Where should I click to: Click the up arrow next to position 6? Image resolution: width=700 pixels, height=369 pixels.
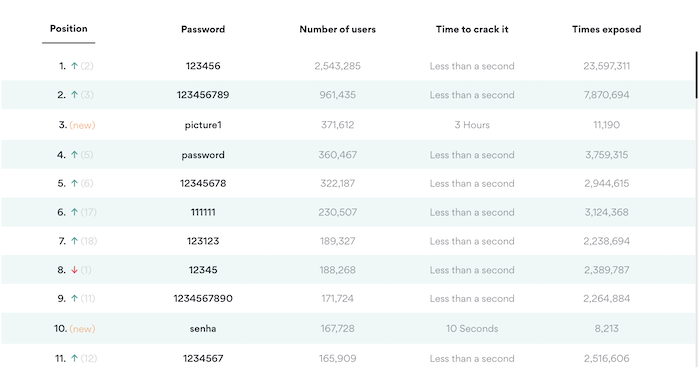[75, 212]
